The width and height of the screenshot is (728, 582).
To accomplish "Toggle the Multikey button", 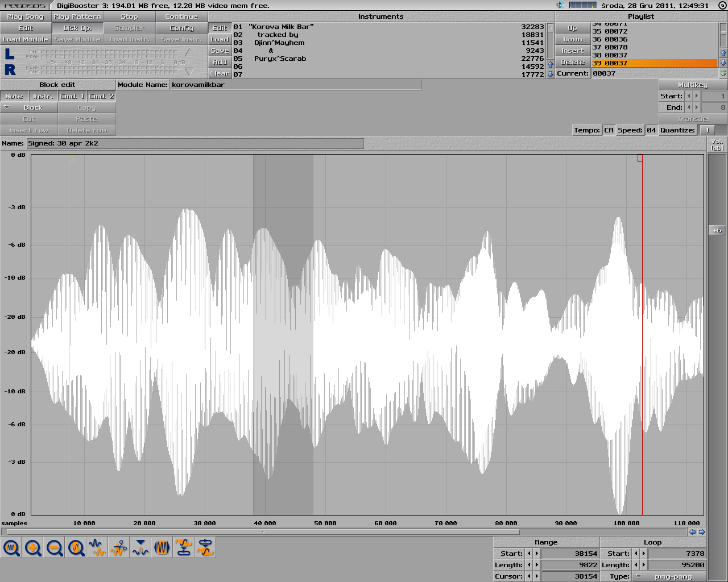I will (693, 85).
